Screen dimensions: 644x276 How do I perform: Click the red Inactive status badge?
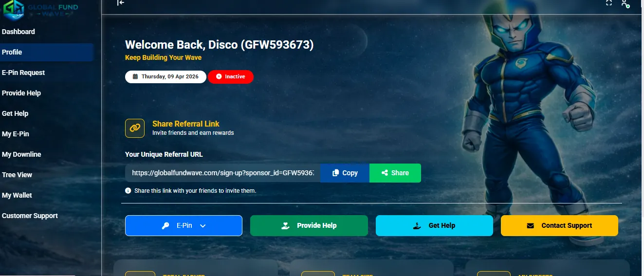pyautogui.click(x=230, y=77)
